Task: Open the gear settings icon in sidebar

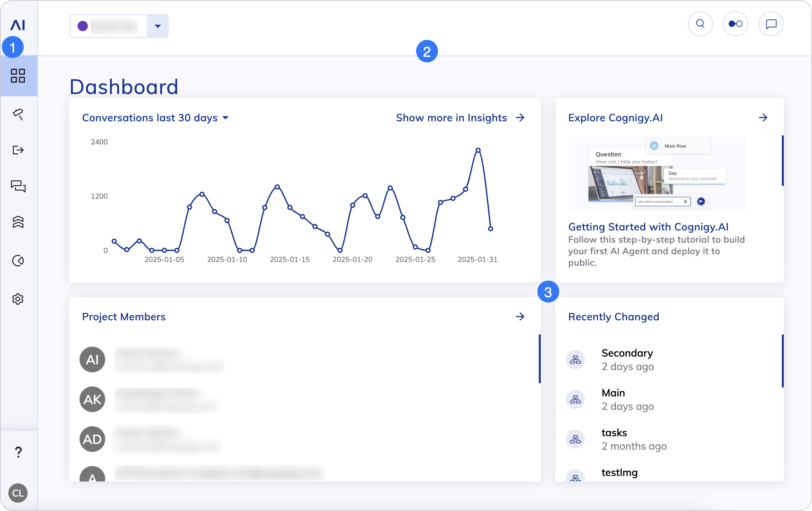Action: (x=18, y=299)
